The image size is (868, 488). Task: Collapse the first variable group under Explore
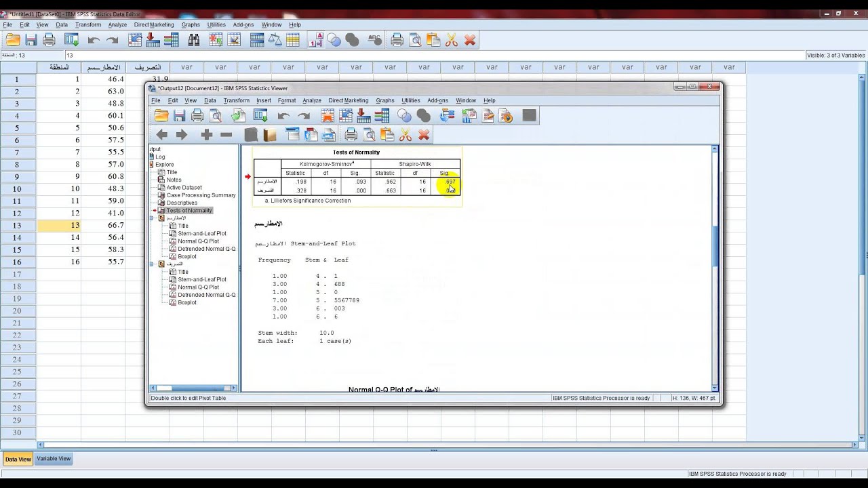tap(153, 218)
